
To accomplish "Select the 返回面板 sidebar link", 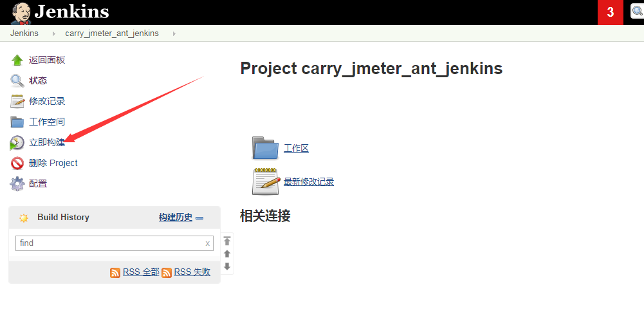I will tap(47, 60).
